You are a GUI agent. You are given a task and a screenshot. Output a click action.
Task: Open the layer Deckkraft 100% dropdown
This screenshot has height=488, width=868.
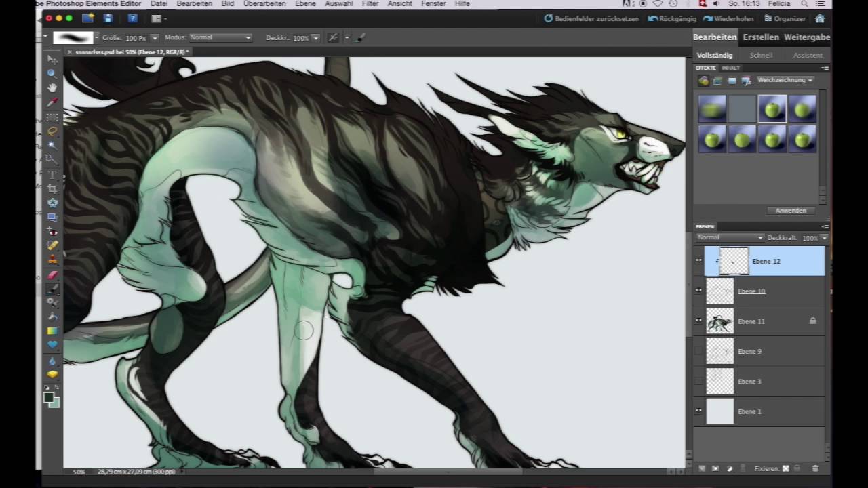[x=824, y=238]
